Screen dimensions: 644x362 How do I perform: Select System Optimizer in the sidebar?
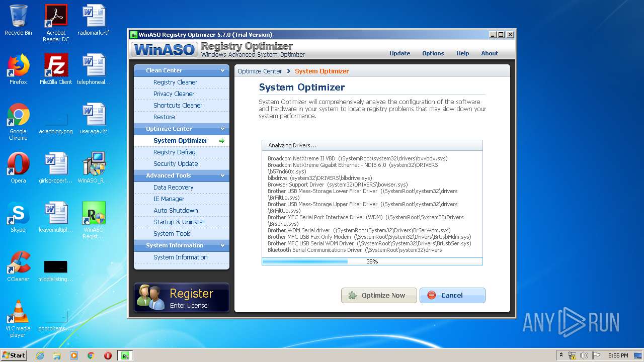coord(182,141)
